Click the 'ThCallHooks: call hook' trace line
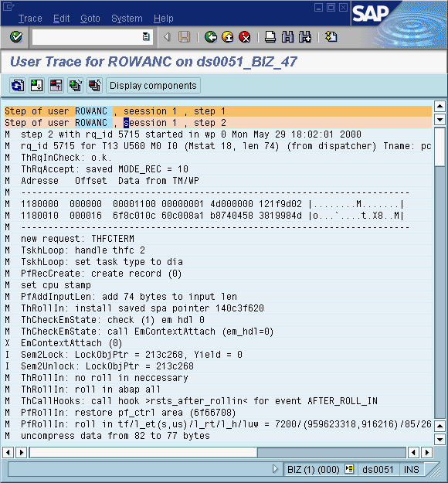 tap(199, 401)
